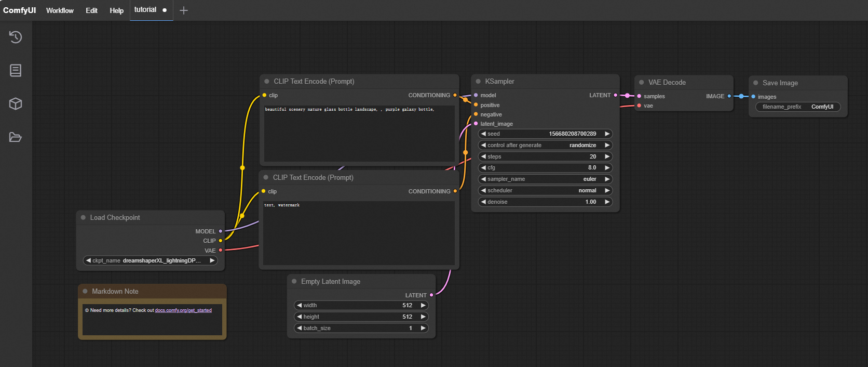Open the ckpt_name checkpoint selector
Screen dimensions: 868x367
(151, 261)
